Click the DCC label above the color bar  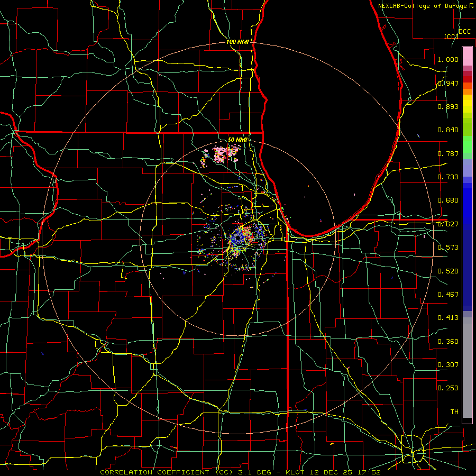coord(465,32)
